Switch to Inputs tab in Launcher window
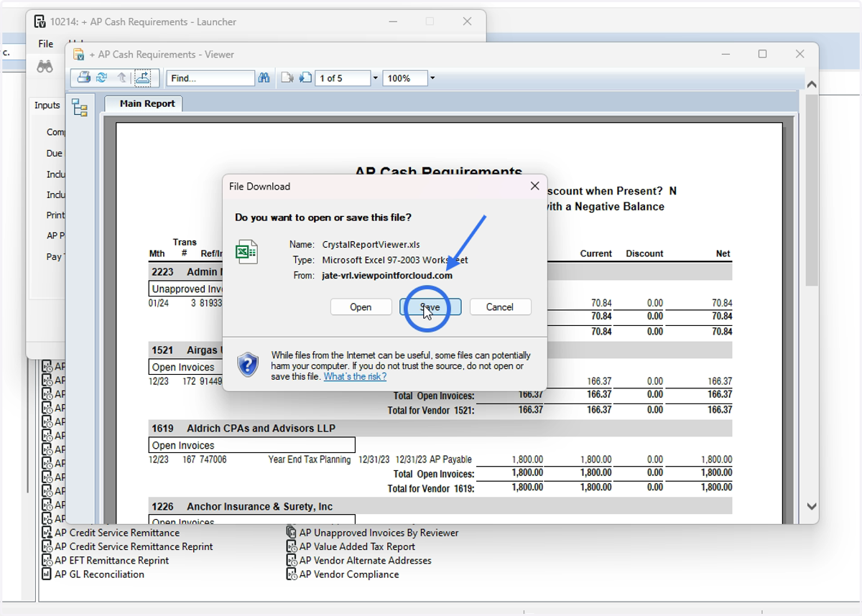The image size is (862, 616). click(47, 105)
